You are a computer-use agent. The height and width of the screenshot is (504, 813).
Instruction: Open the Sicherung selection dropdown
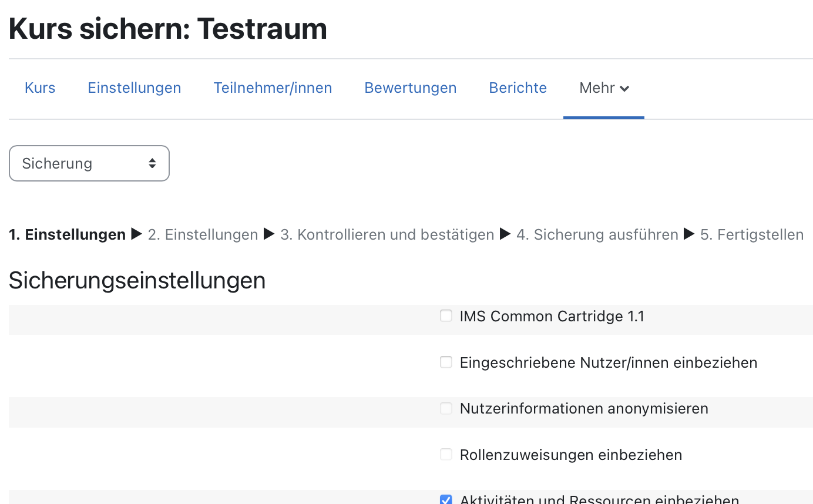89,163
